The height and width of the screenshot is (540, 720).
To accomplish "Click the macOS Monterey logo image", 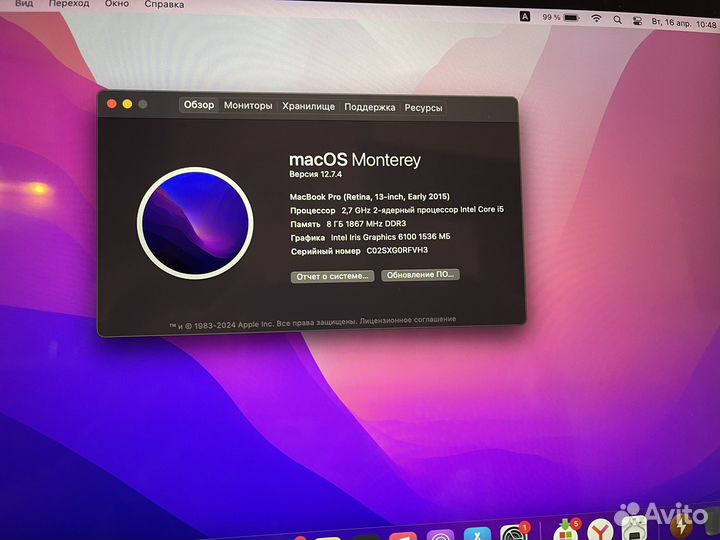I will (x=195, y=223).
